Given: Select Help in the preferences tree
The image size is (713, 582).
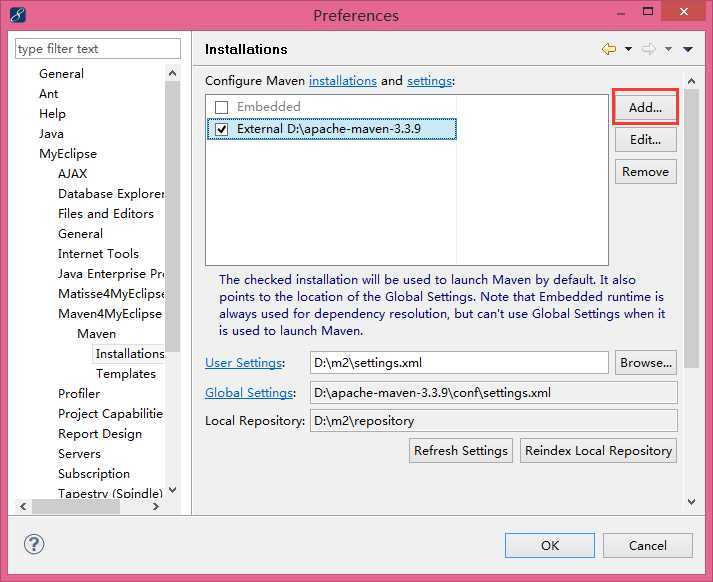Looking at the screenshot, I should pos(52,114).
